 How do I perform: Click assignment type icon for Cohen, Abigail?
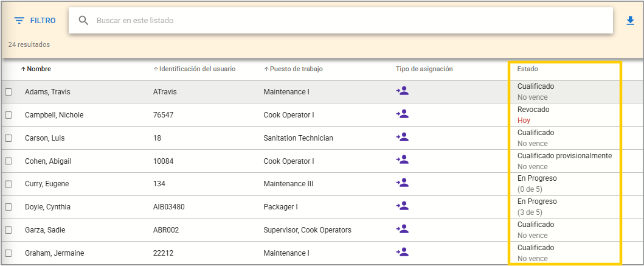pyautogui.click(x=402, y=161)
